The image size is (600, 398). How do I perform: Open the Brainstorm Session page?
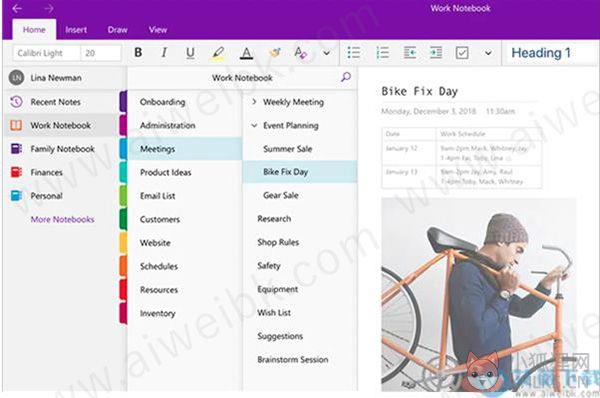tap(300, 359)
